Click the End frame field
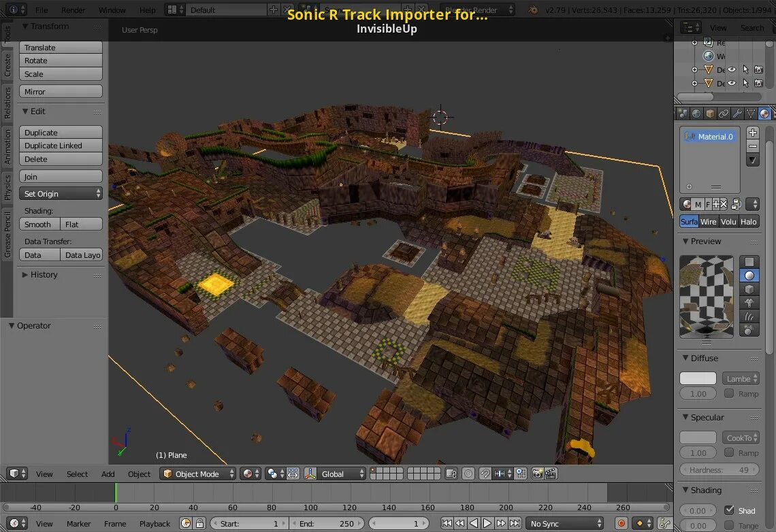The height and width of the screenshot is (532, 776). pyautogui.click(x=327, y=523)
